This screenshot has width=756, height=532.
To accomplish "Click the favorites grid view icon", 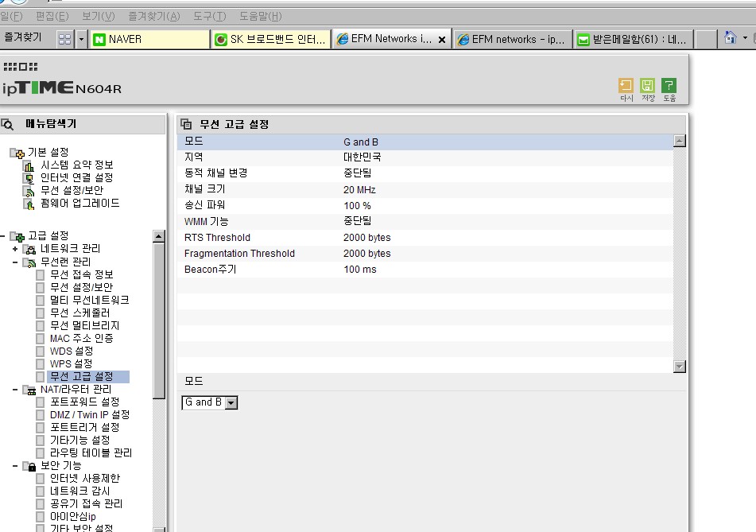I will tap(64, 39).
